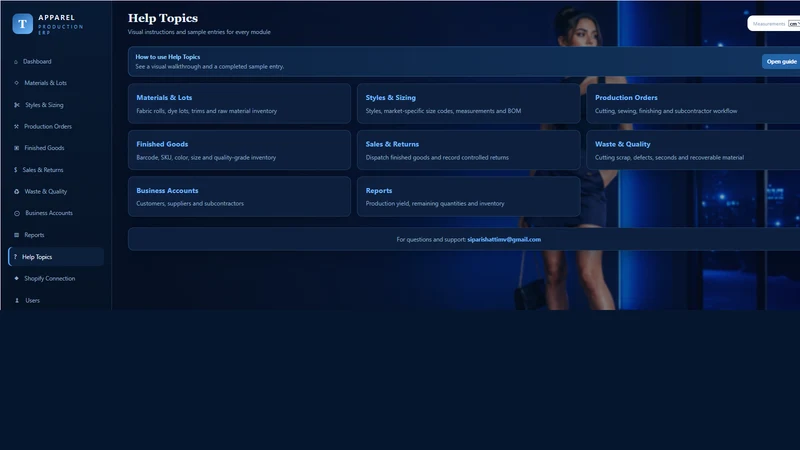800x450 pixels.
Task: Click the scissors icon for Styles & Sizing
Action: pyautogui.click(x=17, y=105)
